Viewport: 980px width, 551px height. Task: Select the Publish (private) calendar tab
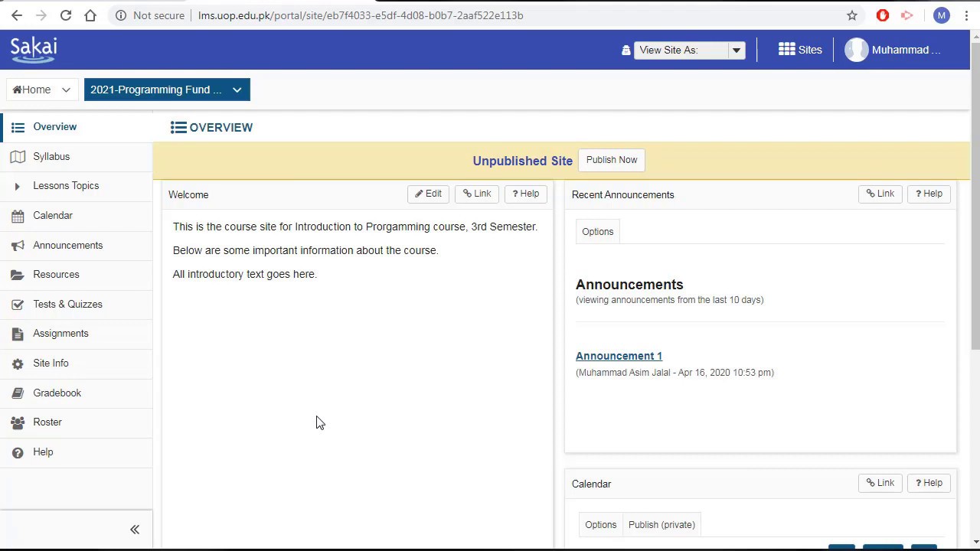[661, 525]
